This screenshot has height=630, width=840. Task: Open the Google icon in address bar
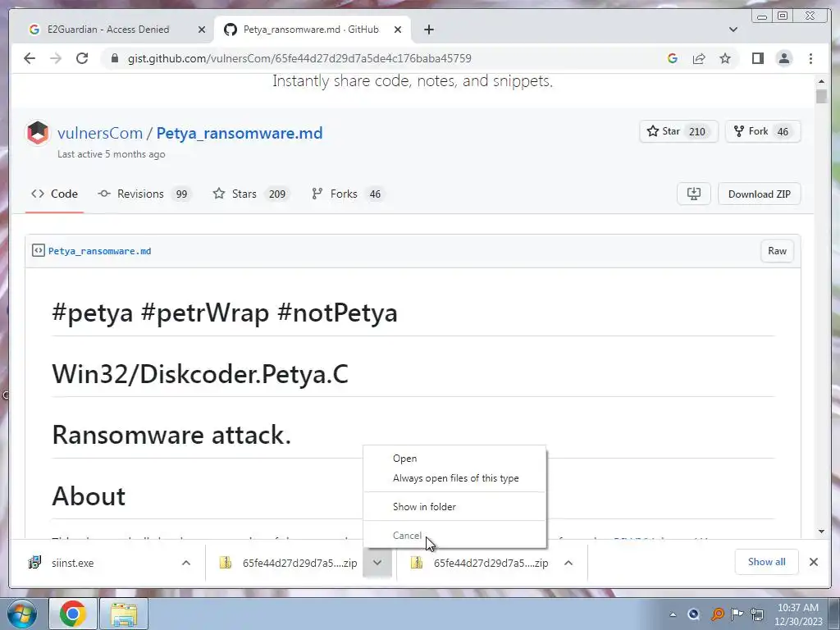[x=673, y=58]
